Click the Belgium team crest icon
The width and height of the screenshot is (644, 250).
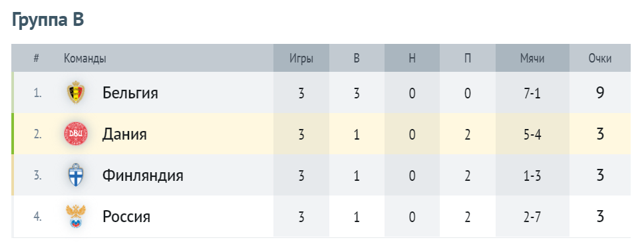tap(76, 92)
